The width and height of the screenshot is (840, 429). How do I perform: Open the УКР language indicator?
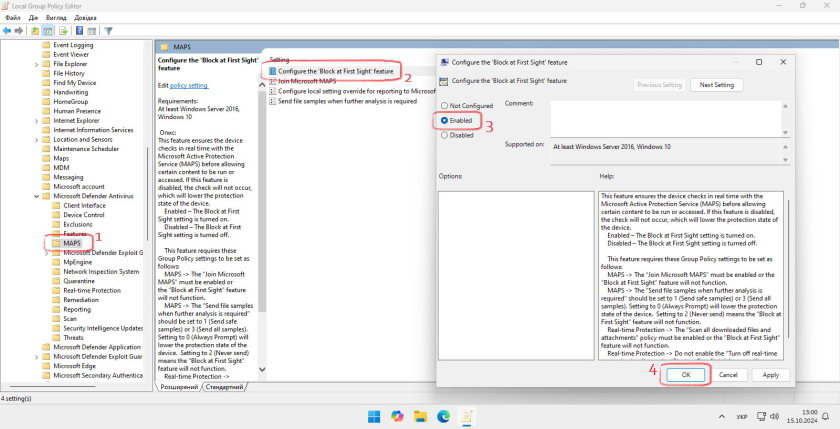pos(742,416)
